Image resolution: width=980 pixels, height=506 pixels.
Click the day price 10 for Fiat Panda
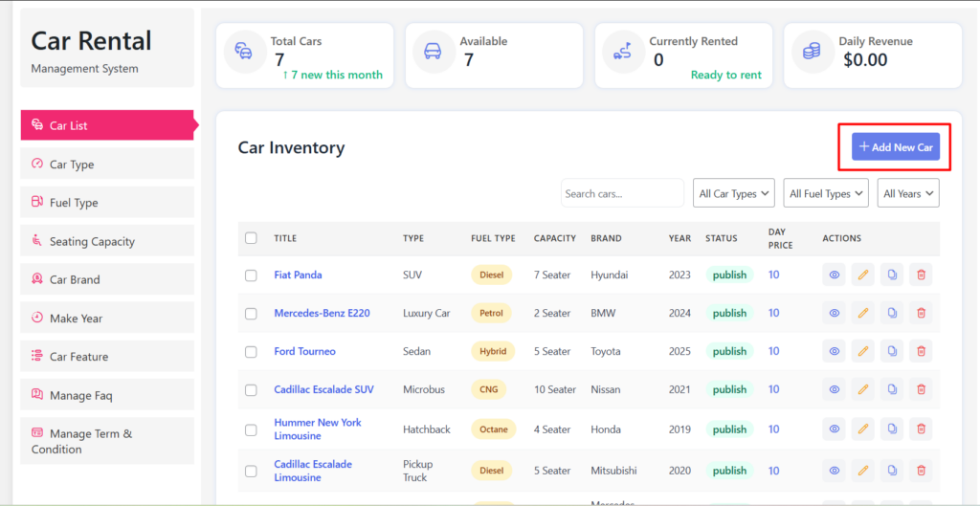(x=773, y=275)
